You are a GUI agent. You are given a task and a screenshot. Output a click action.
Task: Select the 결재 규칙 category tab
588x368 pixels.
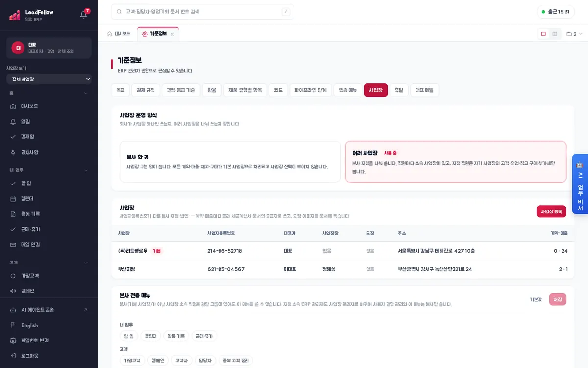coord(146,90)
